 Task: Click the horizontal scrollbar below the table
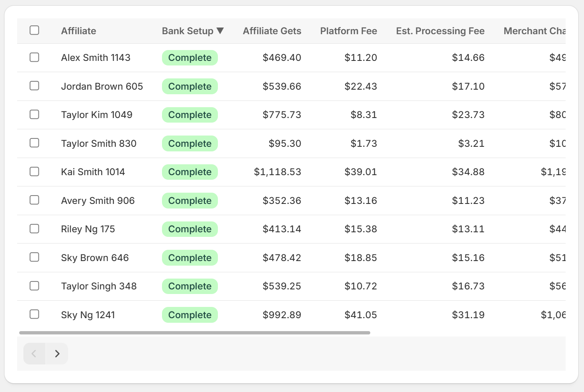pyautogui.click(x=194, y=332)
